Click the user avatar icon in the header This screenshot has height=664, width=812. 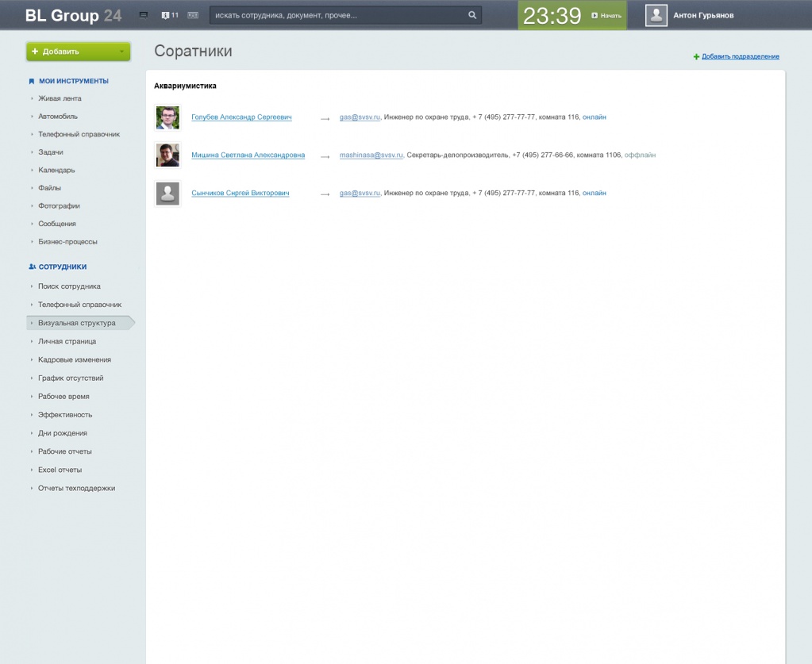(656, 15)
